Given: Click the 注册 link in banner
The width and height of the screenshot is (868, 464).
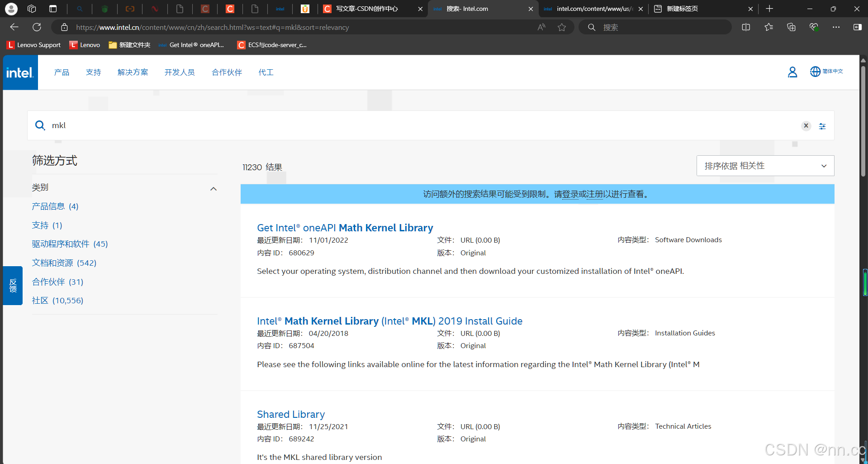Looking at the screenshot, I should tap(595, 194).
